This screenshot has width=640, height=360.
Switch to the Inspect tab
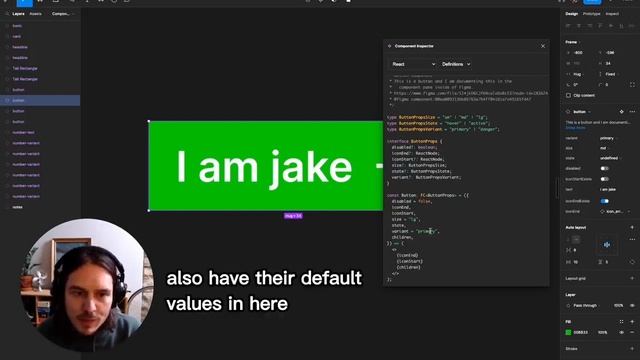tap(612, 14)
